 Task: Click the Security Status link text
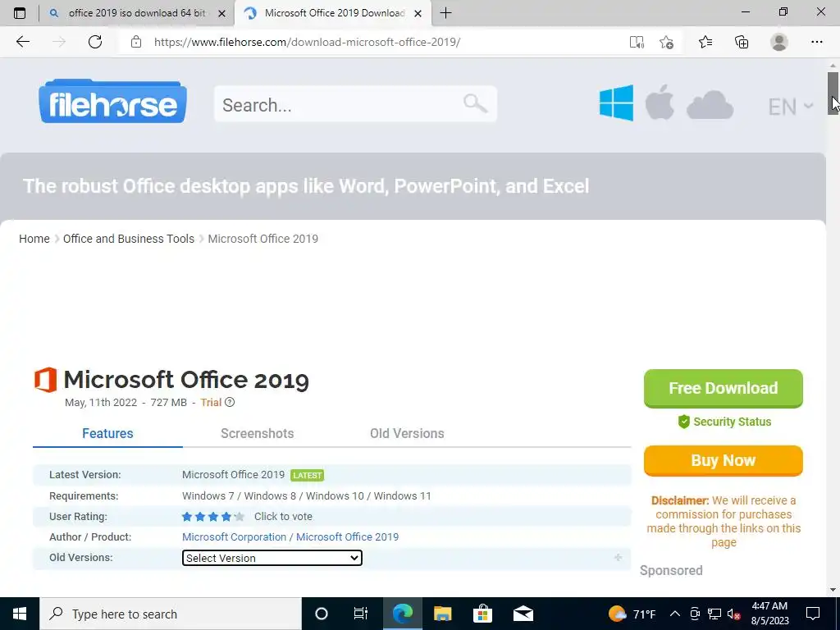pos(733,422)
